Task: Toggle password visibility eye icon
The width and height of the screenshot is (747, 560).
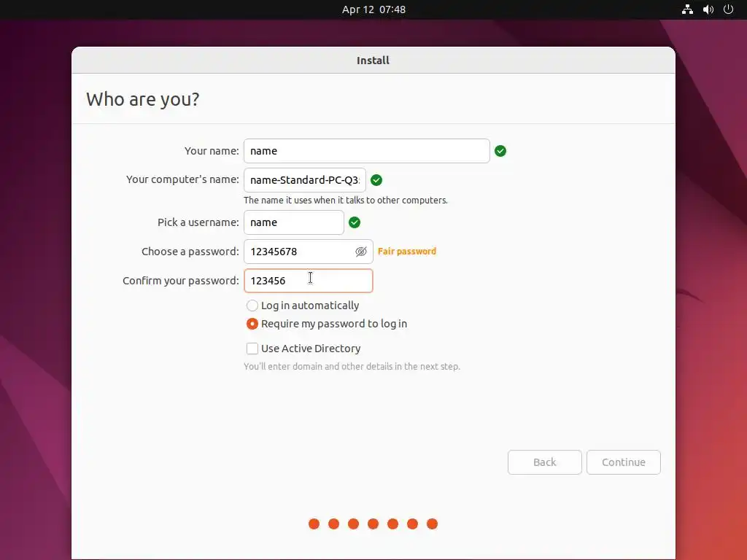Action: pyautogui.click(x=360, y=252)
